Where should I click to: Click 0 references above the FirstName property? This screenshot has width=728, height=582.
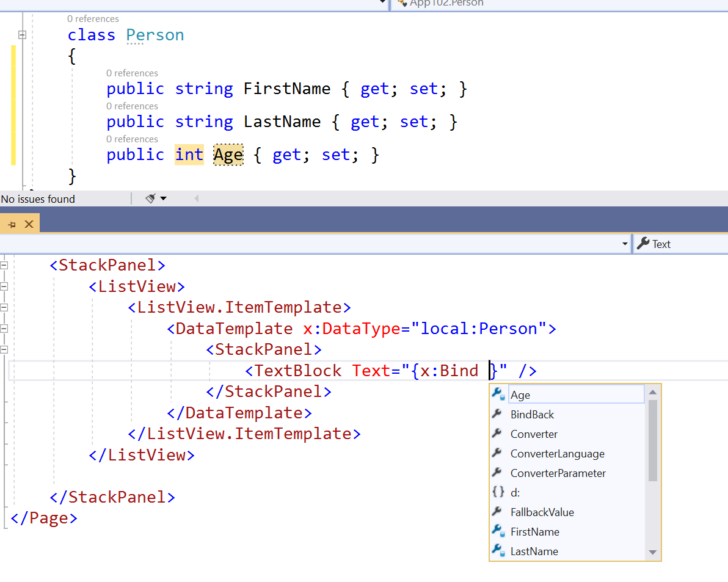(x=132, y=73)
